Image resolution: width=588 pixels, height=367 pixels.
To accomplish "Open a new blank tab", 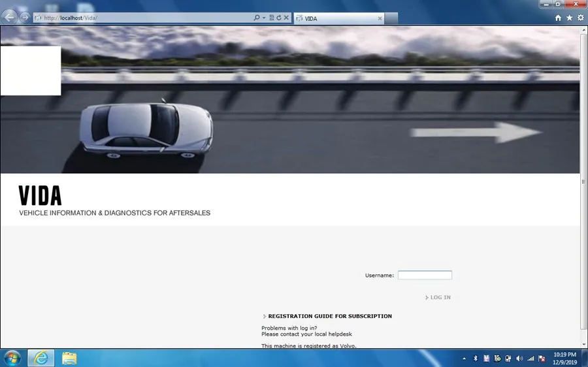I will click(391, 18).
